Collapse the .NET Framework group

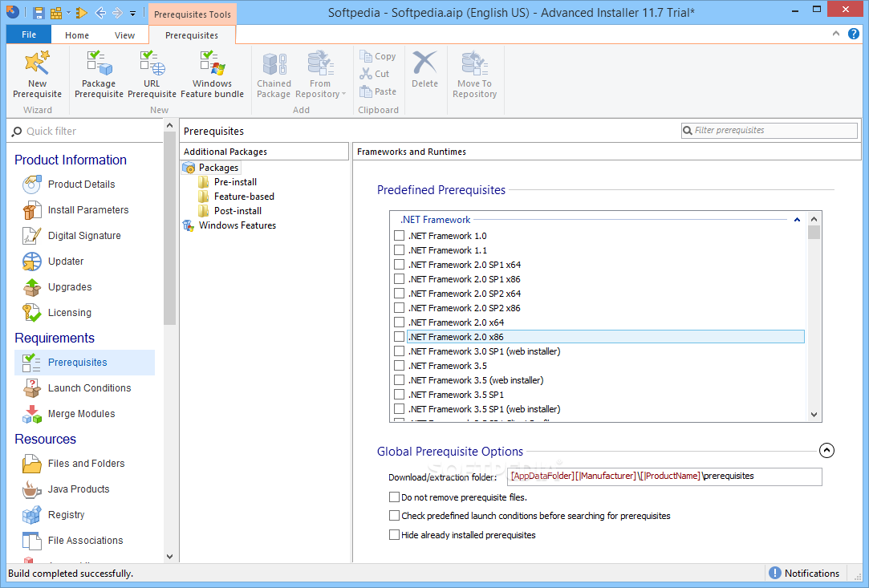(x=797, y=220)
